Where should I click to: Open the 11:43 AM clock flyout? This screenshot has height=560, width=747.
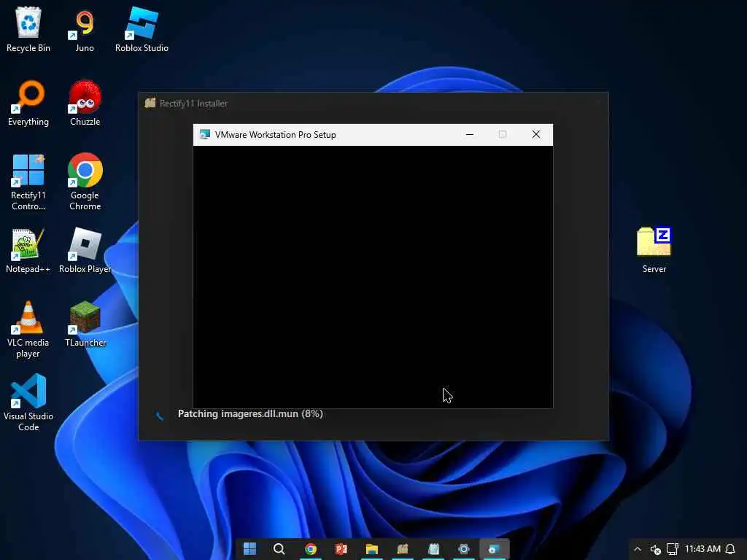(703, 549)
